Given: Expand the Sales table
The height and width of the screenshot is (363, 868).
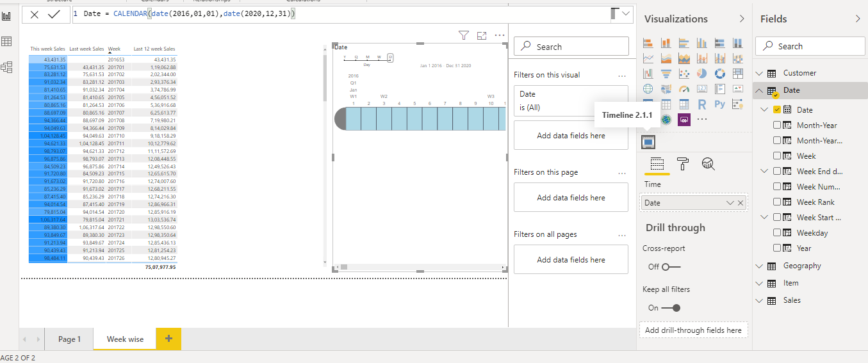Looking at the screenshot, I should [760, 300].
